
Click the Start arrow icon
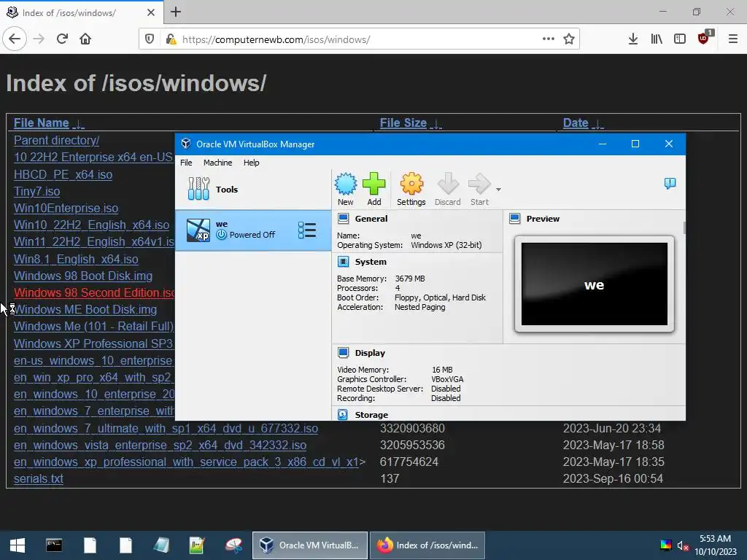pos(479,189)
